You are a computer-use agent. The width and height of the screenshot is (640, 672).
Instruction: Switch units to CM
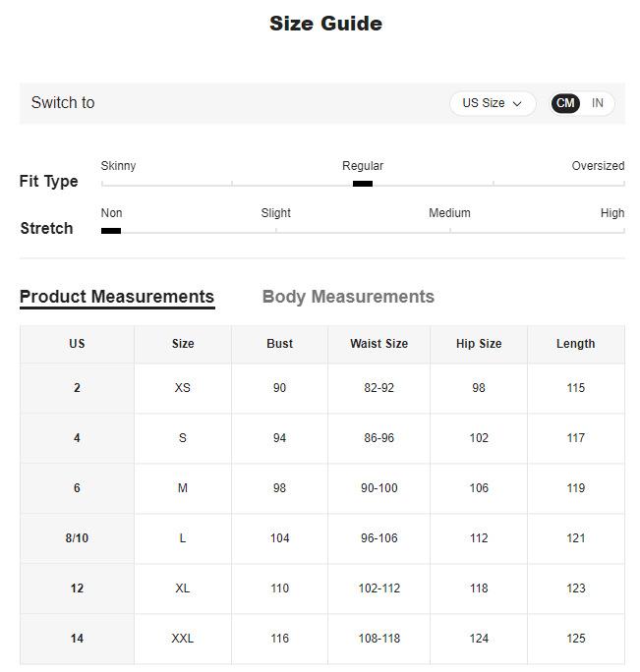[565, 103]
